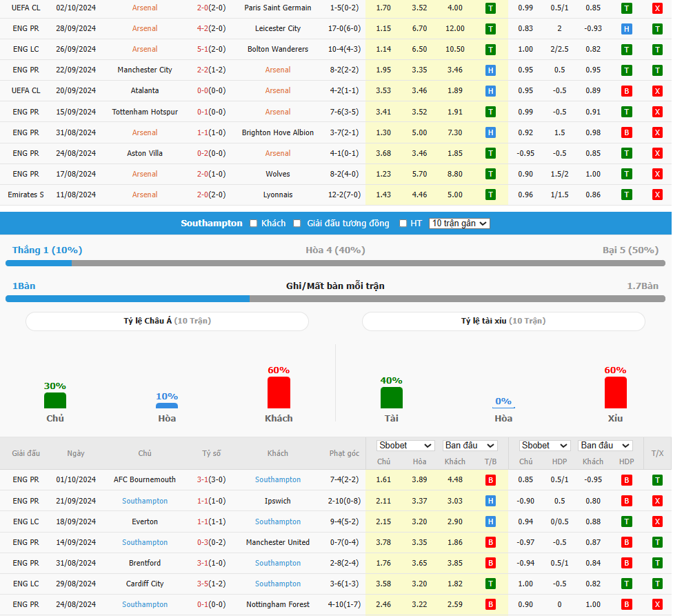The width and height of the screenshot is (673, 616).
Task: Open the Leicester City team link
Action: click(x=278, y=28)
